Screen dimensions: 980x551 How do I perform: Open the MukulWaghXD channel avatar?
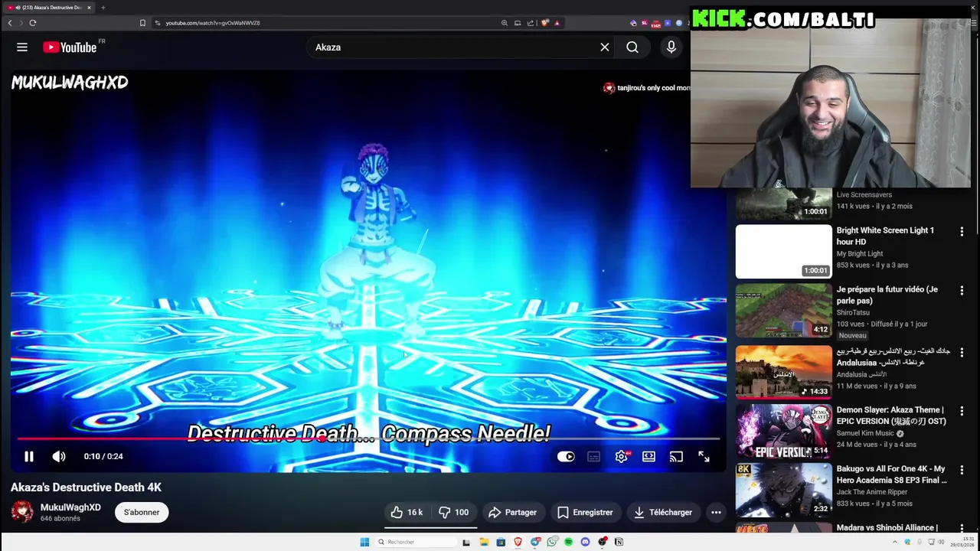pos(22,512)
